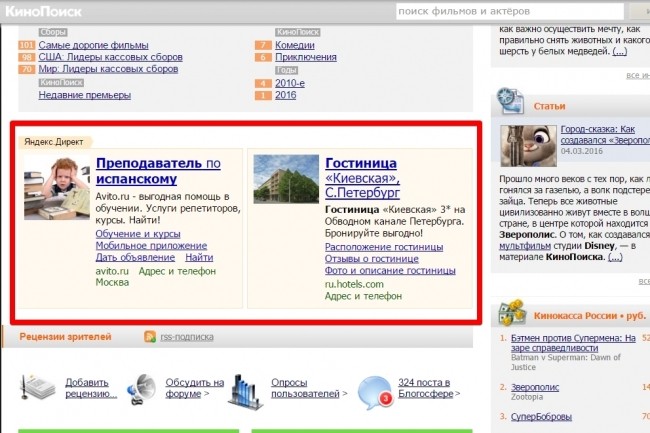Open "Обучение и курсы" ad sublink
This screenshot has width=650, height=433.
(138, 234)
